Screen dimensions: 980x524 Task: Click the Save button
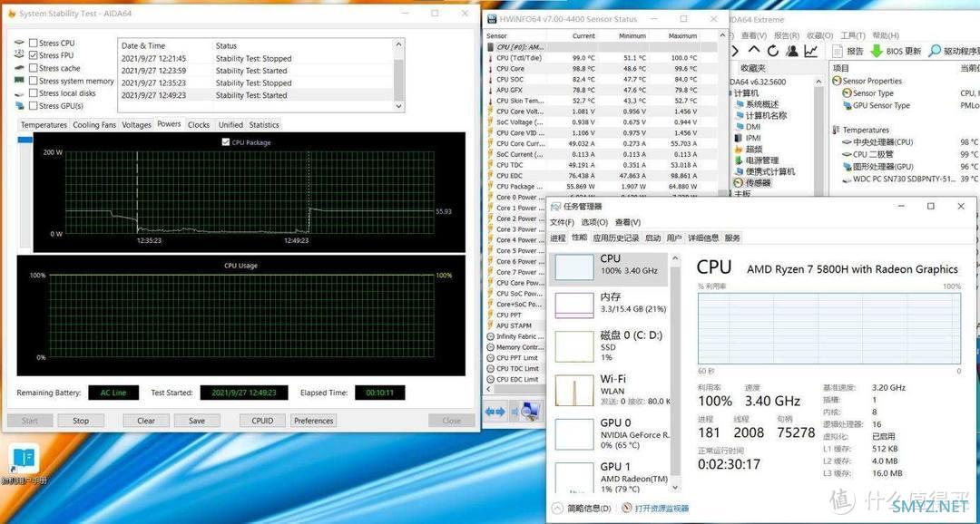197,421
